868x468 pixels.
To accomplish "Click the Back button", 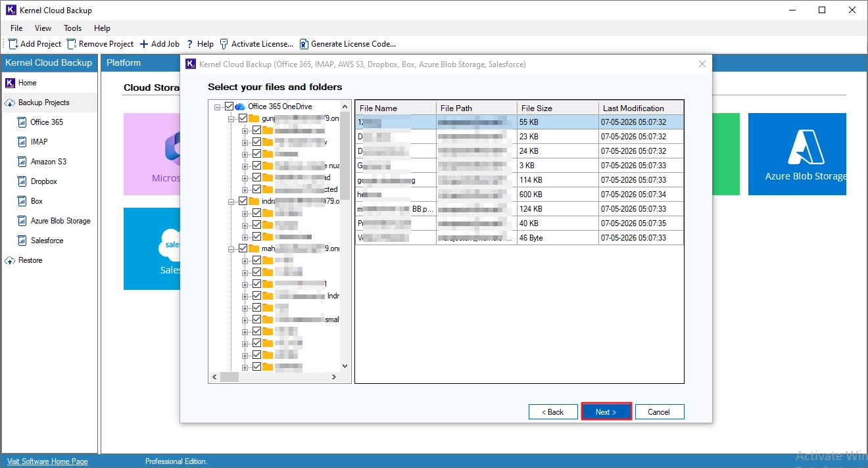I will pos(553,412).
